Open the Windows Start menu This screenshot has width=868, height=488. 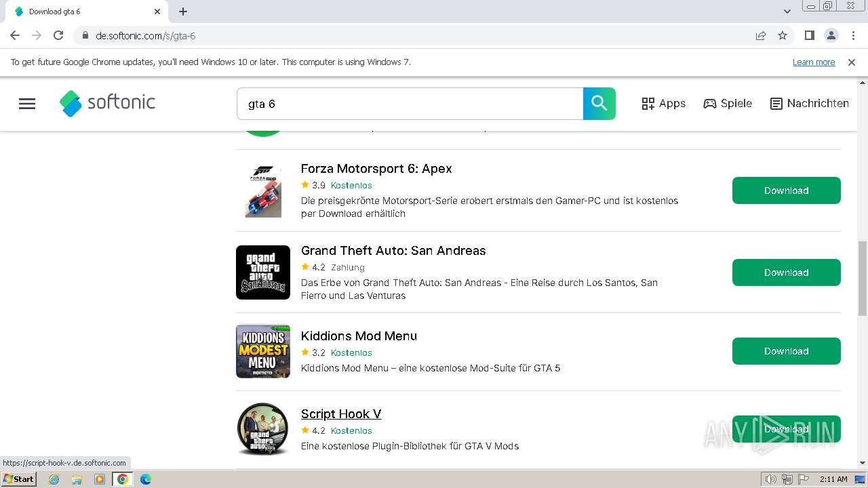point(19,479)
